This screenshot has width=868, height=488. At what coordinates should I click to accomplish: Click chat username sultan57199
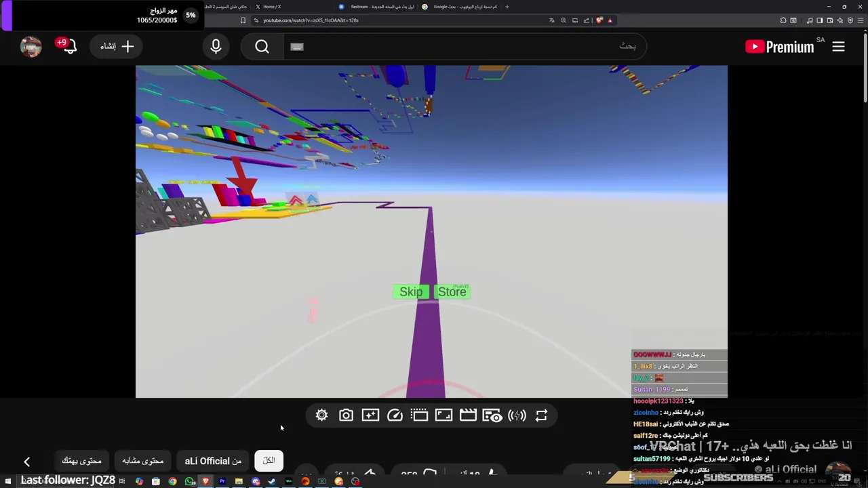(652, 459)
